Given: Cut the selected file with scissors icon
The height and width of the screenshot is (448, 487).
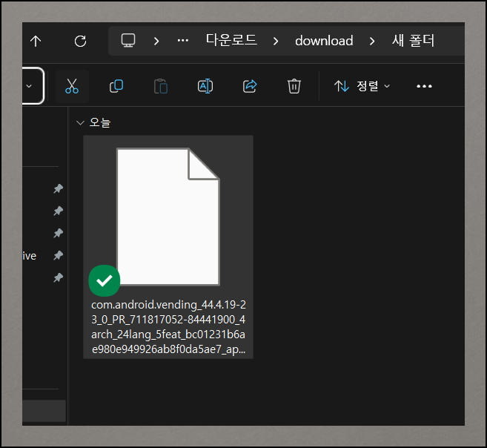Looking at the screenshot, I should pos(72,86).
